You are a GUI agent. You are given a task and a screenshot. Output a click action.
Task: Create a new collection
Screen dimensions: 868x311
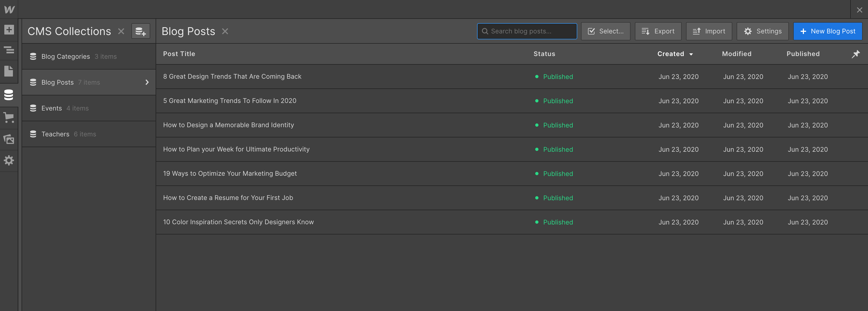(141, 31)
